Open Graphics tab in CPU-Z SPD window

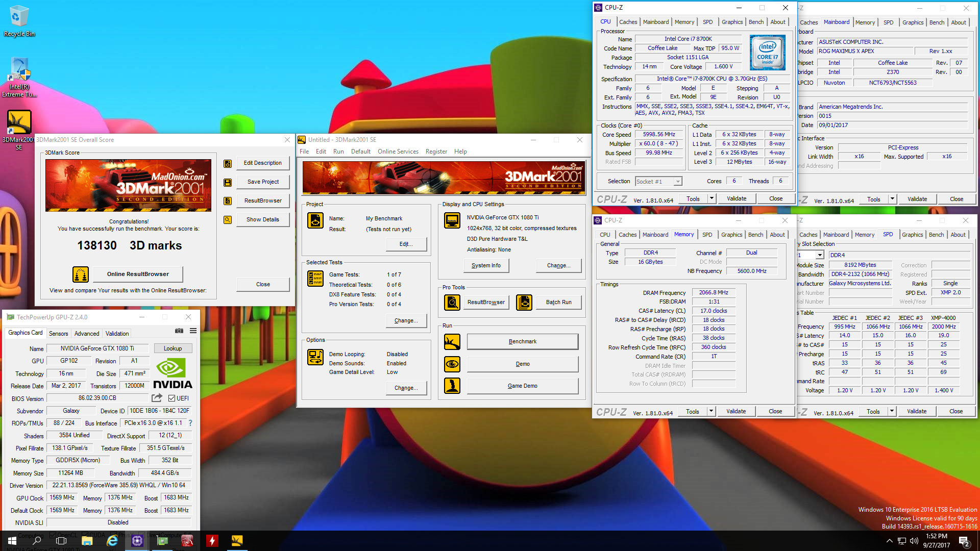(x=912, y=235)
